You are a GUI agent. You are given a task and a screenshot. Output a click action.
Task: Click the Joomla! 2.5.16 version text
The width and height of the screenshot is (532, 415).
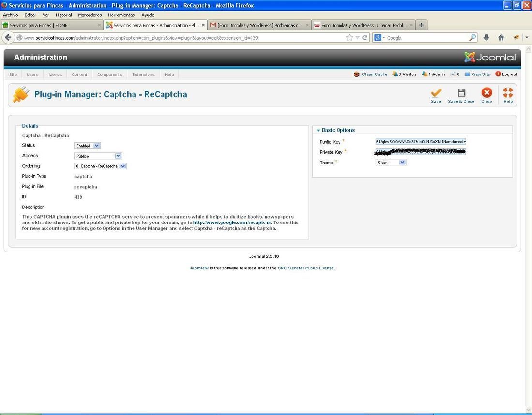(x=264, y=256)
